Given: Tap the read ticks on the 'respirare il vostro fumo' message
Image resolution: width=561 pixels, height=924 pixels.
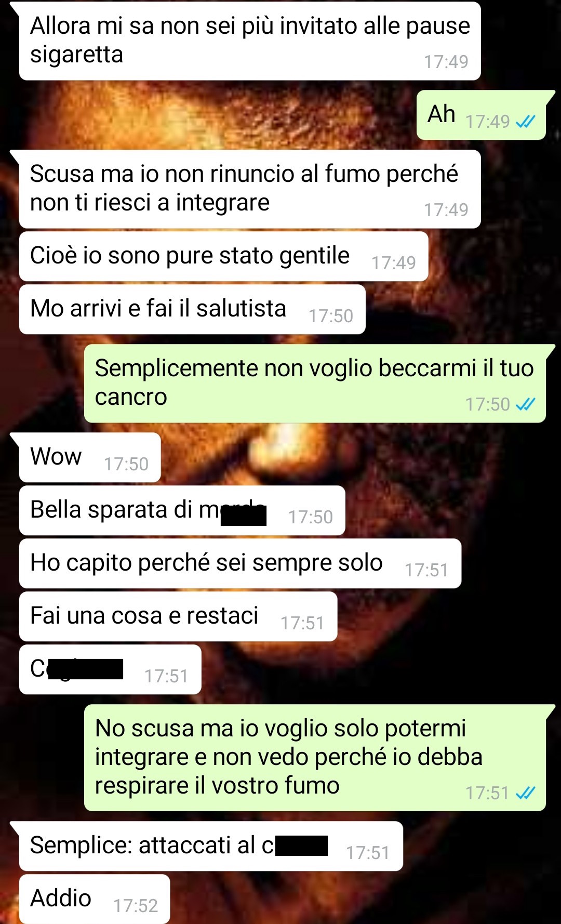Looking at the screenshot, I should (x=525, y=793).
